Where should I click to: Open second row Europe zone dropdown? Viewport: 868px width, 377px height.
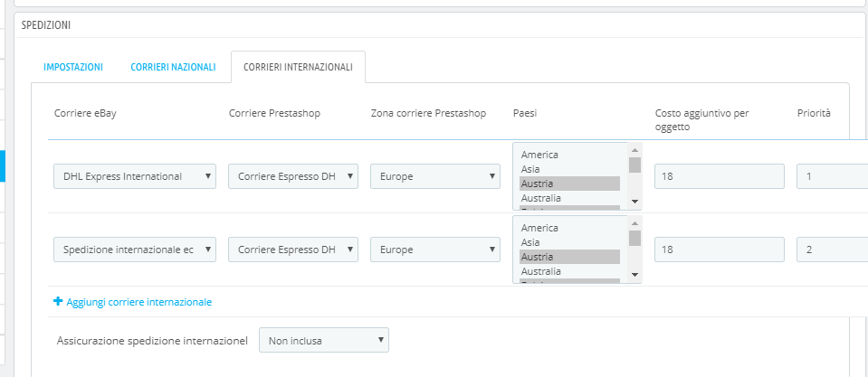435,250
